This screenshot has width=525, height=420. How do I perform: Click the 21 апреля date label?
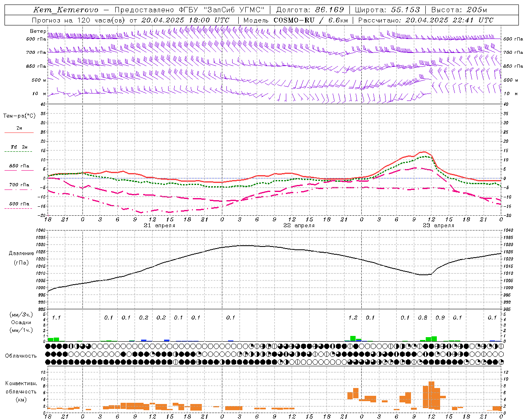pyautogui.click(x=159, y=226)
